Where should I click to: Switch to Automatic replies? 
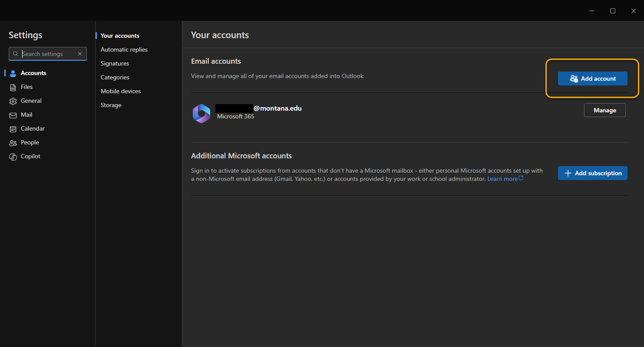[124, 49]
